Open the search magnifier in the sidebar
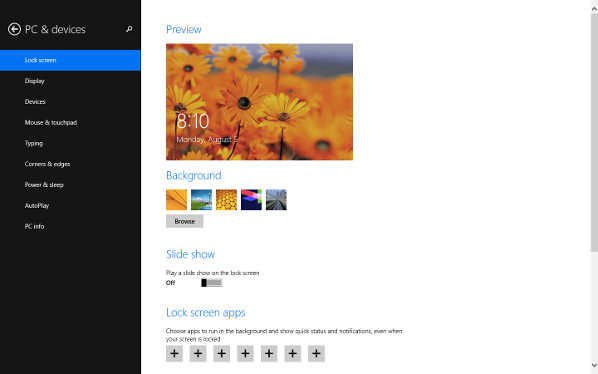 tap(129, 29)
